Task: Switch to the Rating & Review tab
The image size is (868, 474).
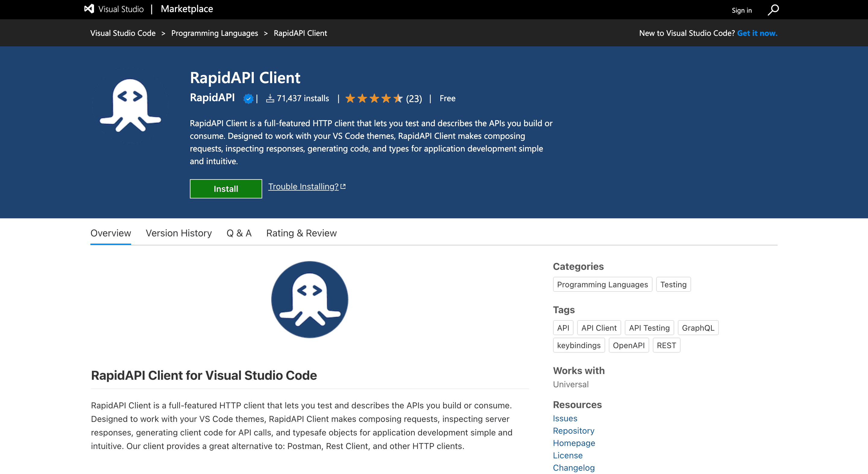Action: [301, 233]
